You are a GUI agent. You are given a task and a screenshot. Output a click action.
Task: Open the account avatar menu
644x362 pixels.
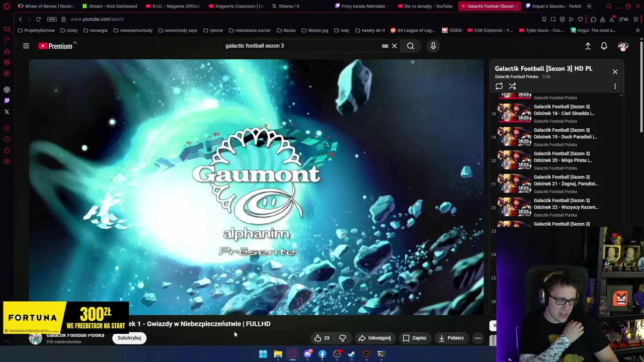coord(623,46)
